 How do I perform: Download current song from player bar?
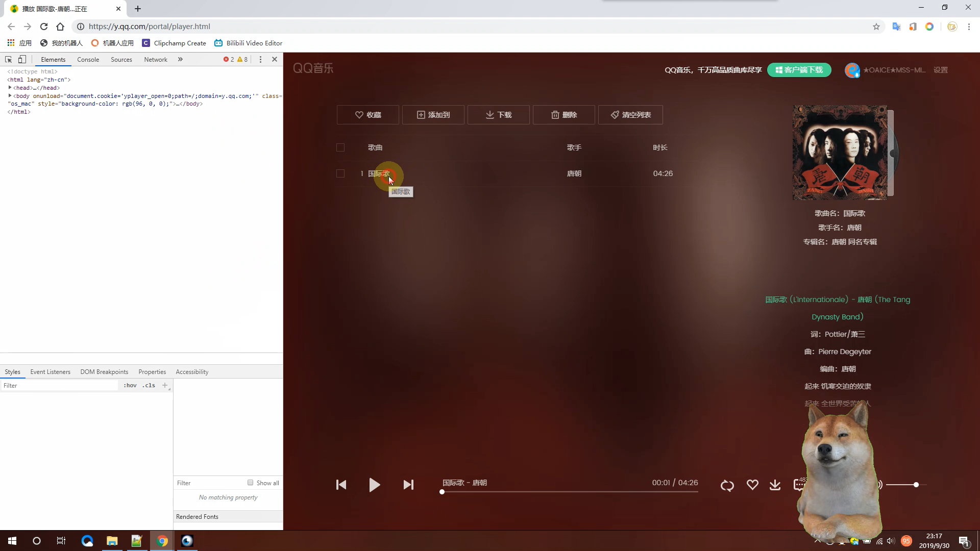[x=775, y=485]
